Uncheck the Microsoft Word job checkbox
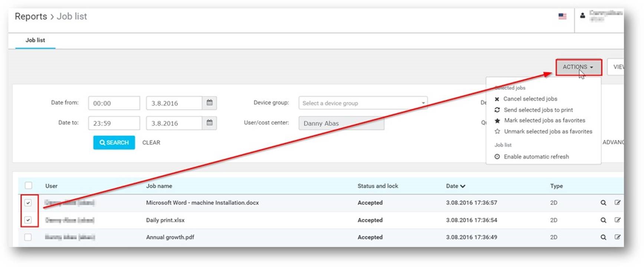Image resolution: width=644 pixels, height=267 pixels. pos(28,203)
